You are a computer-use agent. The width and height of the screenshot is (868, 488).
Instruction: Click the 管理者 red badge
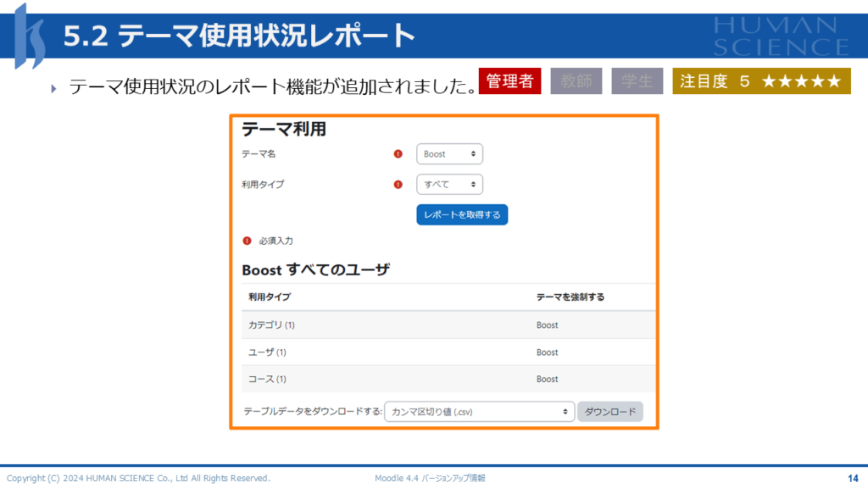[509, 81]
